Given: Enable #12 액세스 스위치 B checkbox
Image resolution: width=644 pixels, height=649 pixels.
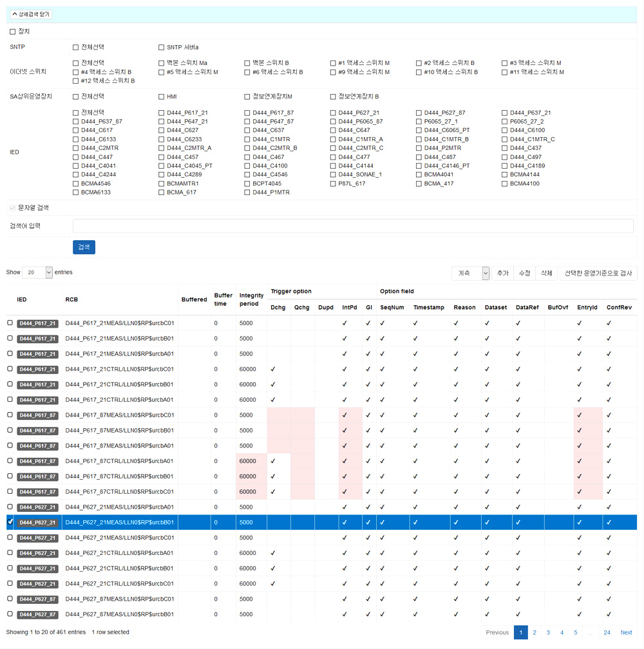Looking at the screenshot, I should point(75,81).
